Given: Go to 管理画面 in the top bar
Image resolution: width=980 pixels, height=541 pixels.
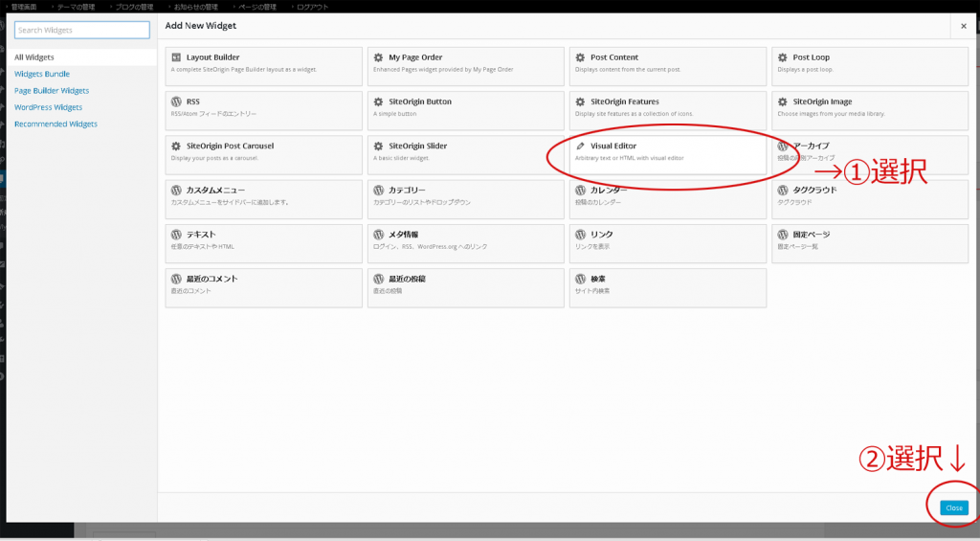Looking at the screenshot, I should click(24, 7).
